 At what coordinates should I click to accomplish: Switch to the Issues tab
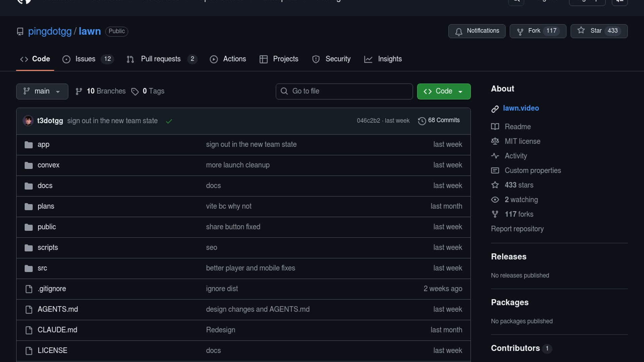(85, 59)
